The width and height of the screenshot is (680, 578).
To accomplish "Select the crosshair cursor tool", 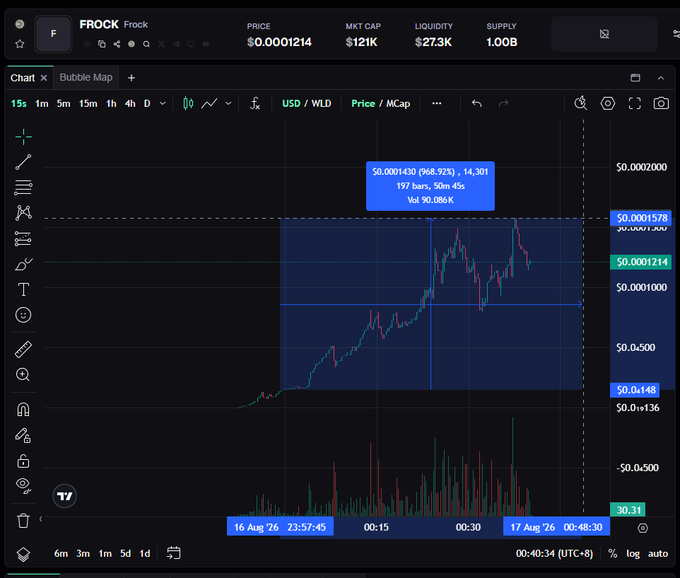I will (x=23, y=137).
